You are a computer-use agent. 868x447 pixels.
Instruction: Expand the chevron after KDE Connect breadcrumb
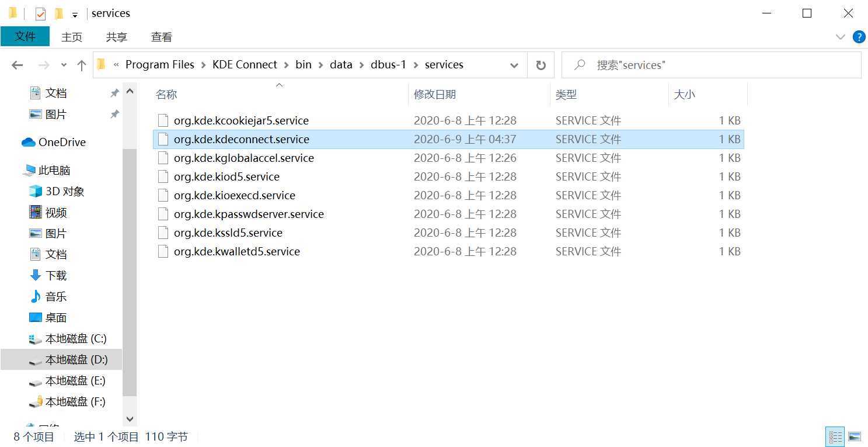[x=286, y=65]
